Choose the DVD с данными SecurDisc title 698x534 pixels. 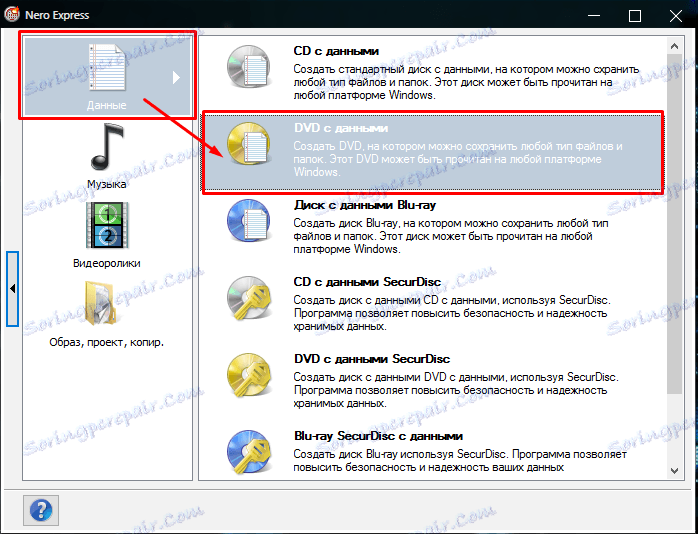372,359
